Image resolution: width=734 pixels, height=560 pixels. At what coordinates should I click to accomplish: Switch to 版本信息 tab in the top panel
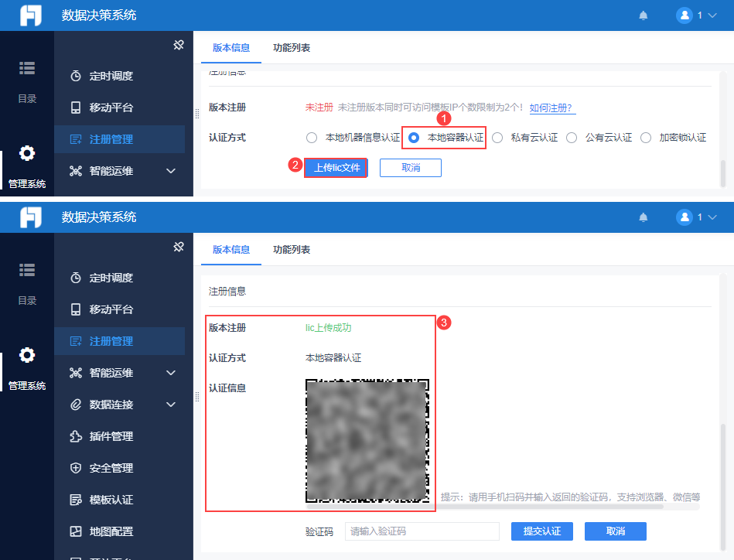pyautogui.click(x=231, y=48)
